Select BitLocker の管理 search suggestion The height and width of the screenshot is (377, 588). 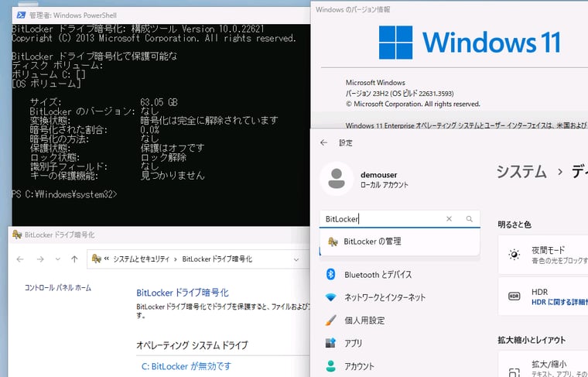click(400, 242)
